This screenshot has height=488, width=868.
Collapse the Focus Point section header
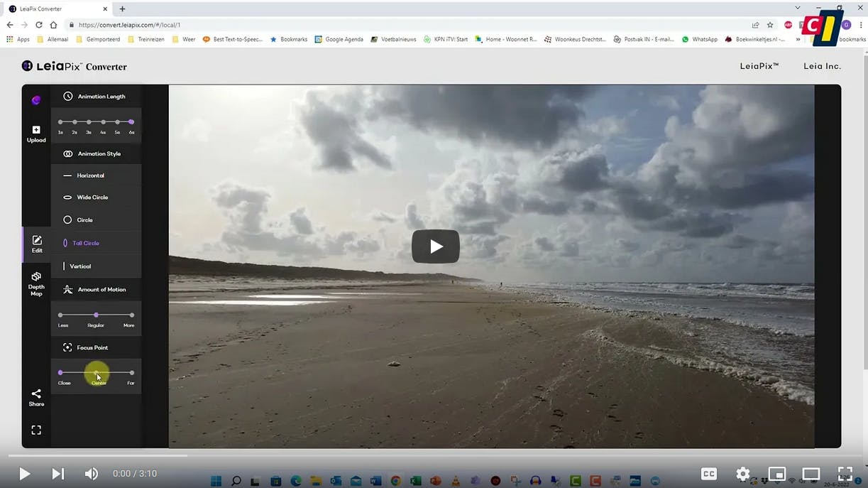pos(96,347)
